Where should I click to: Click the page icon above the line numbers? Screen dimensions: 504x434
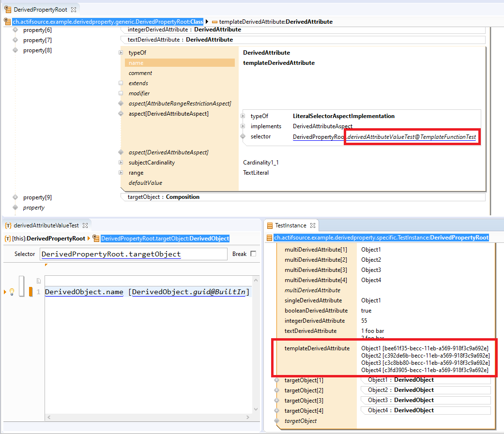pos(39,281)
